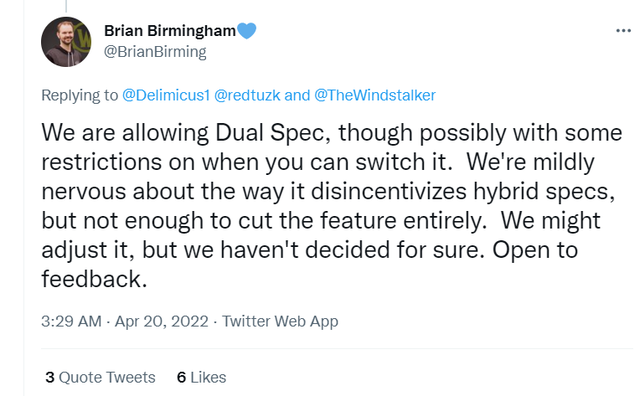Click the Apr 20, 2022 date

162,321
